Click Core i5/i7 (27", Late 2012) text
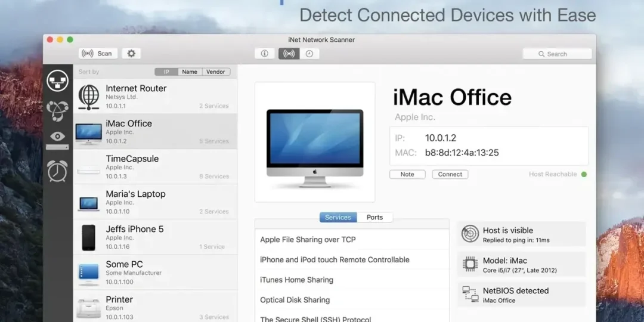The width and height of the screenshot is (644, 322). [519, 271]
